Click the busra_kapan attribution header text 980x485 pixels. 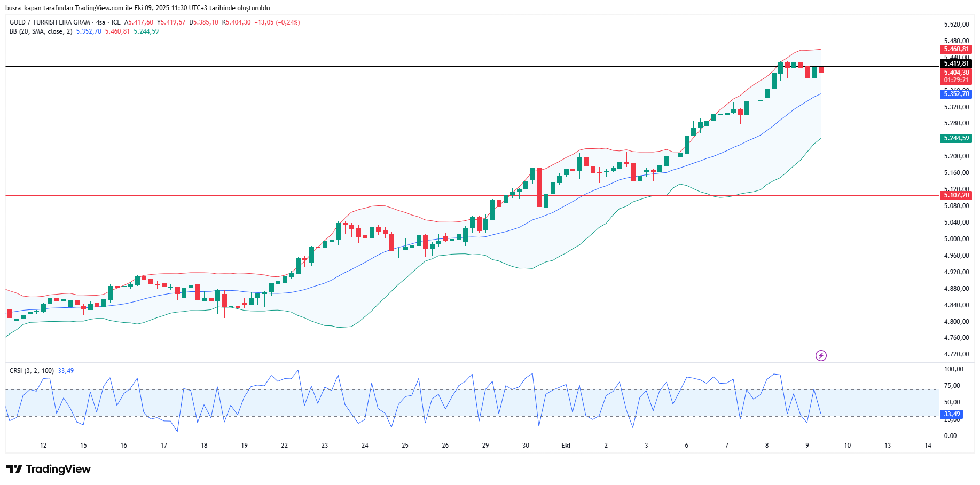pos(137,8)
